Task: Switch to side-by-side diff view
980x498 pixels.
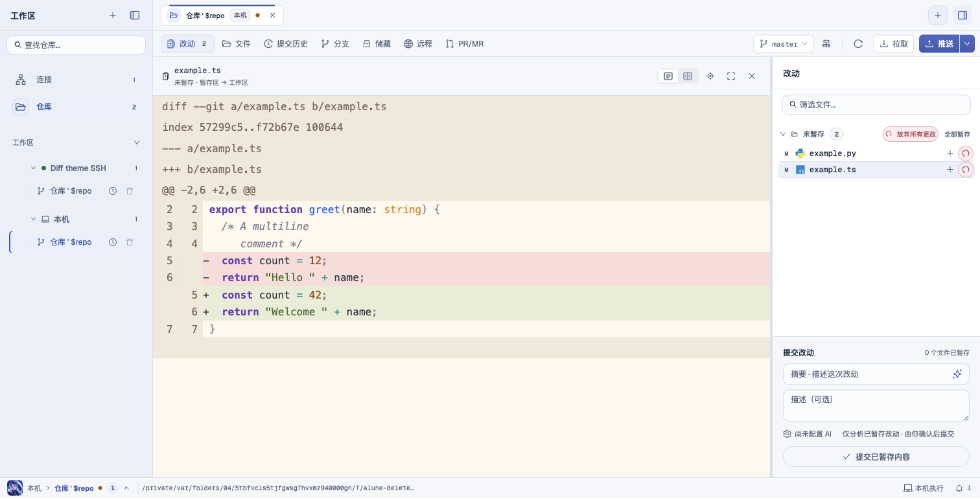Action: click(688, 76)
